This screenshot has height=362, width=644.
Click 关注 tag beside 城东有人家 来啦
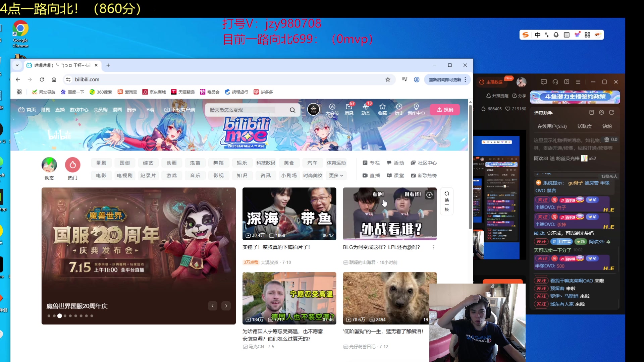click(x=541, y=304)
